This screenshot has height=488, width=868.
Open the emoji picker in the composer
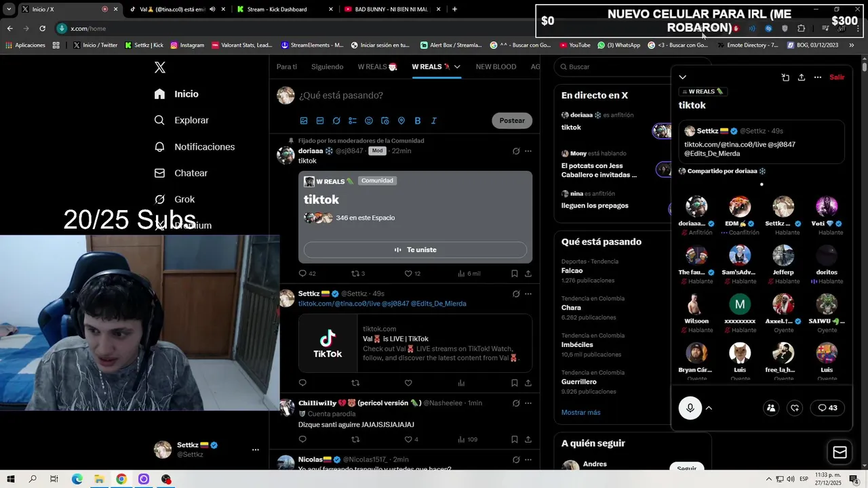click(369, 121)
